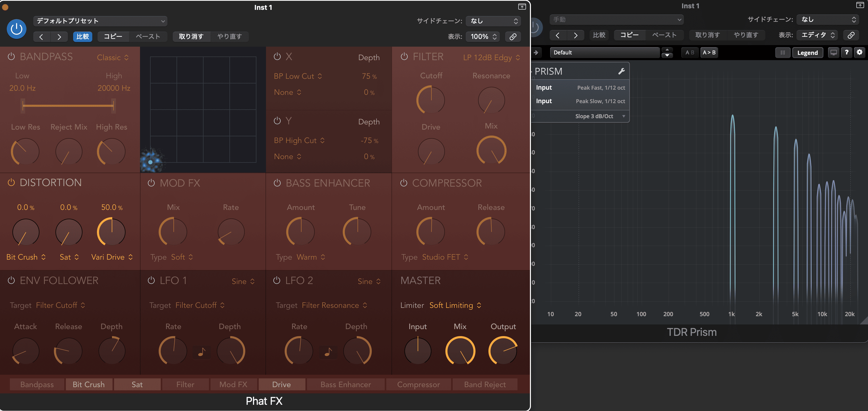Click the TDR Prism help question mark
868x411 pixels.
[x=846, y=52]
